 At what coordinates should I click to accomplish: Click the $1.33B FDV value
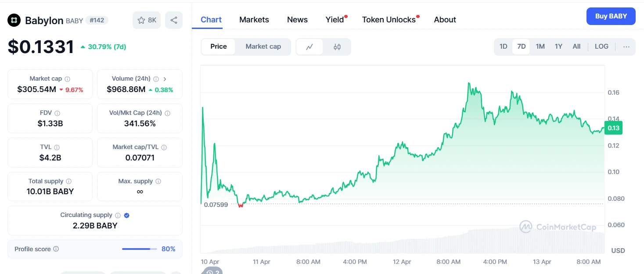coord(50,124)
